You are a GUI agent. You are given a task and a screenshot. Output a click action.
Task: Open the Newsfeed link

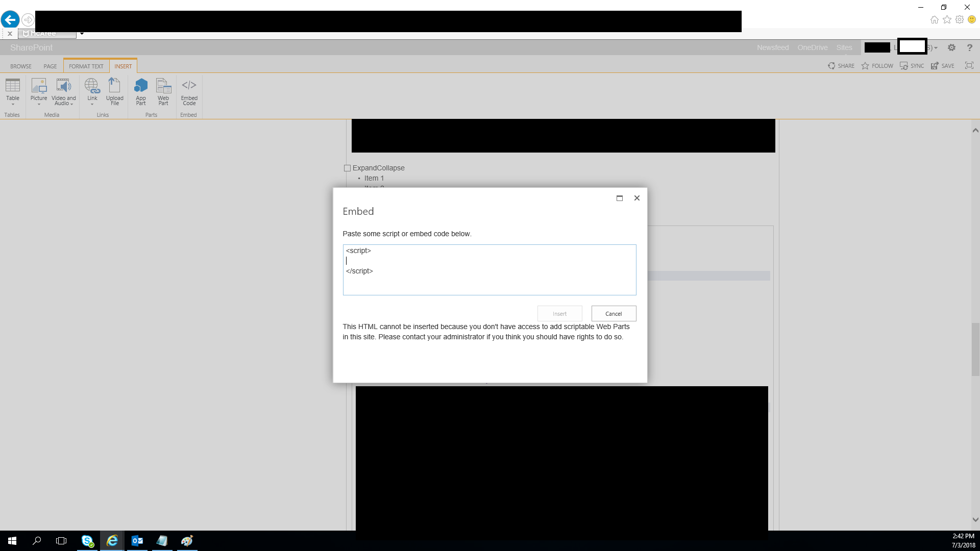pyautogui.click(x=773, y=47)
